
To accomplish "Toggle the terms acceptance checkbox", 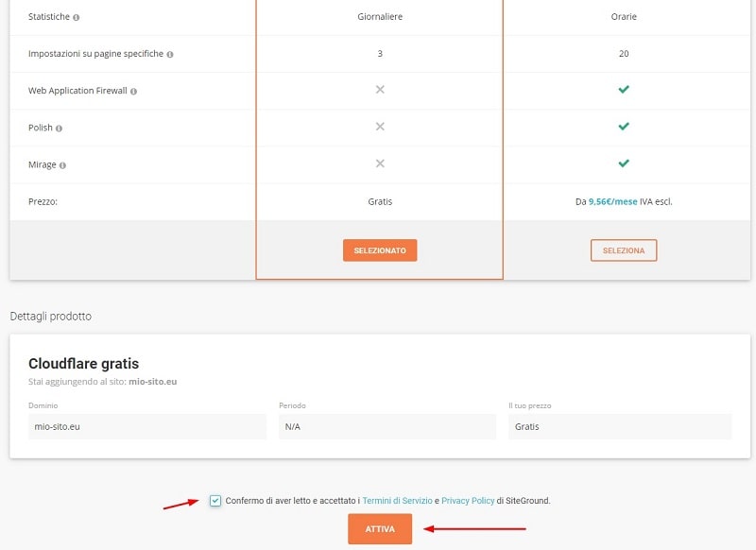I will [215, 501].
